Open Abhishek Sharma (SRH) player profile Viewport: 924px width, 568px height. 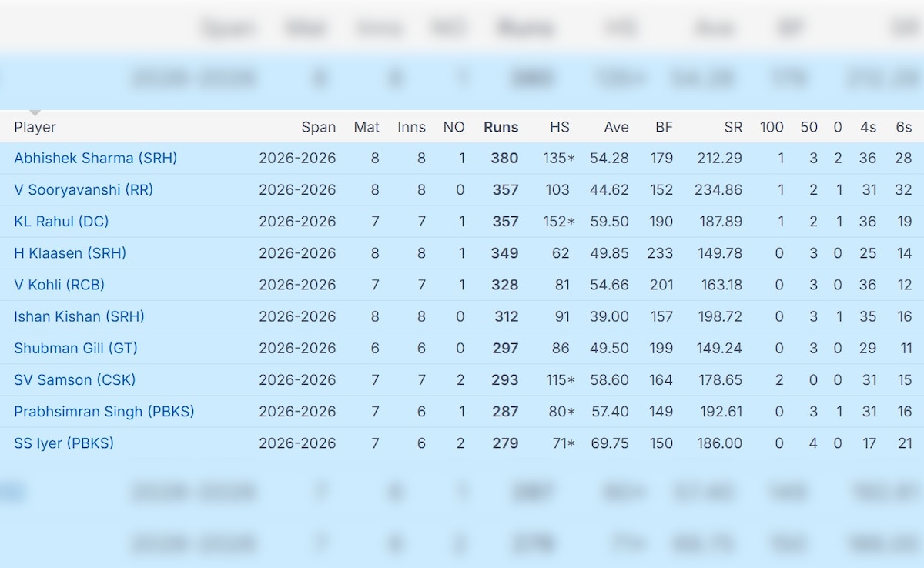[95, 159]
